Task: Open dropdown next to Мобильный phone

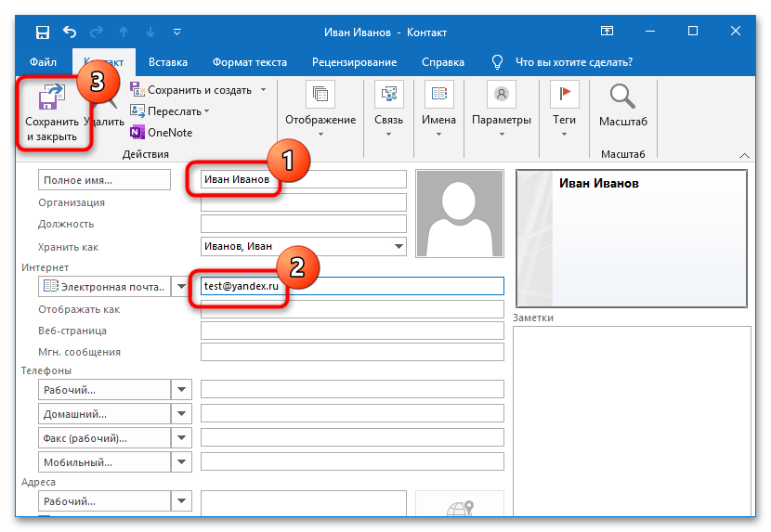Action: point(181,461)
